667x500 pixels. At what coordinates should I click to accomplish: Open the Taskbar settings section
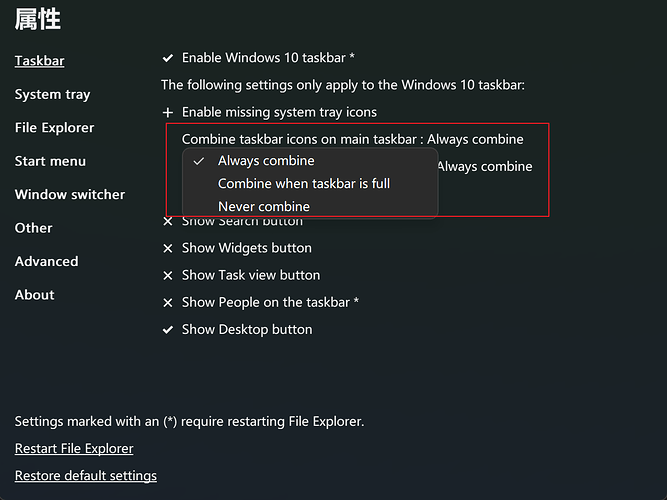[39, 61]
